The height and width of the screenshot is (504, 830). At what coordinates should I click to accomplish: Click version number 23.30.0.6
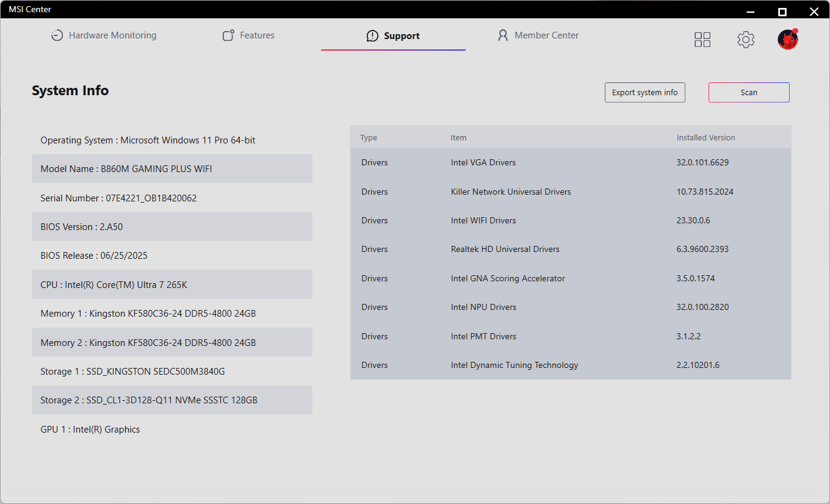pos(693,220)
